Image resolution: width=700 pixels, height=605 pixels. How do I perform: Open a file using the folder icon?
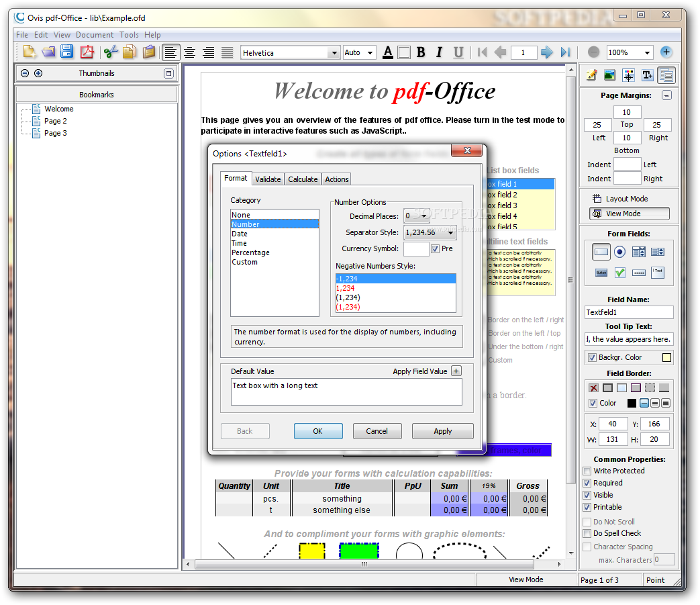click(48, 52)
